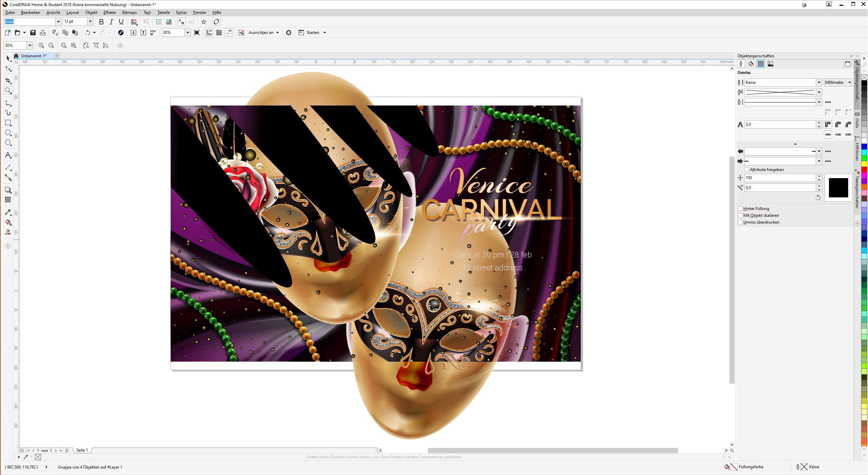The width and height of the screenshot is (868, 475).
Task: Select the Rectangle tool
Action: tap(8, 123)
